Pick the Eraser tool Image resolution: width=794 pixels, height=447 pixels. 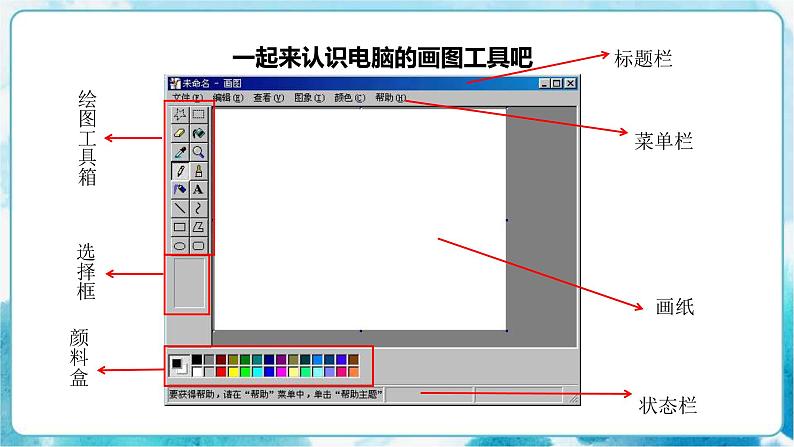(x=180, y=133)
